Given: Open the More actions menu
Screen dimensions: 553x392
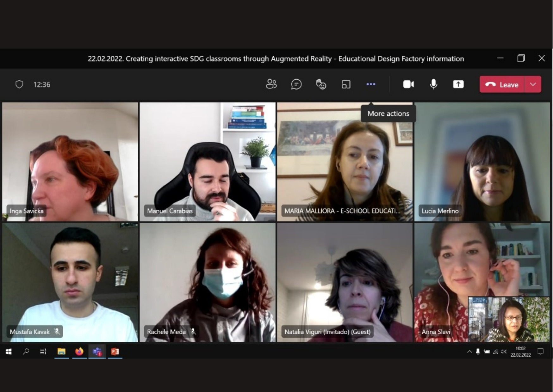Looking at the screenshot, I should [371, 84].
